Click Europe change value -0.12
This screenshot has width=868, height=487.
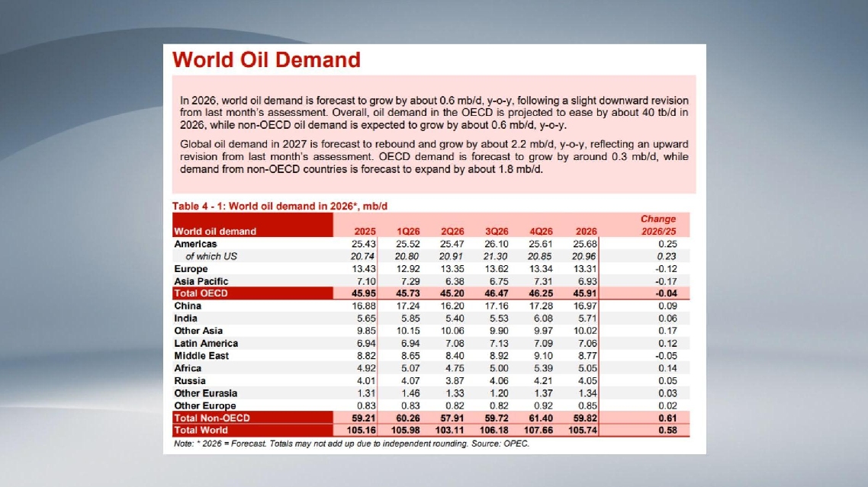[x=666, y=269]
